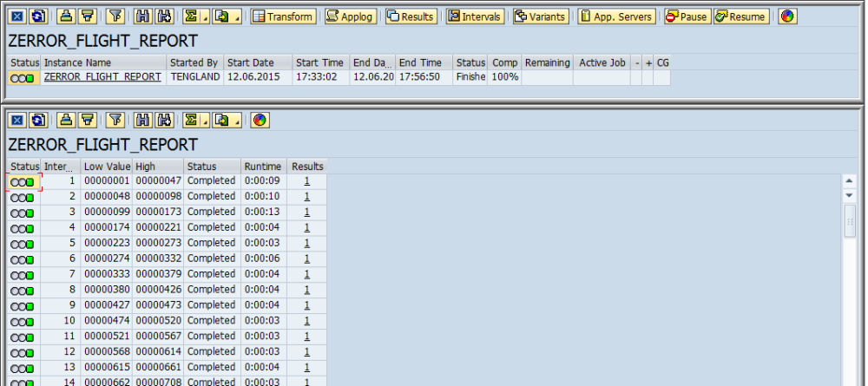
Task: Click the Results toolbar button
Action: [411, 16]
